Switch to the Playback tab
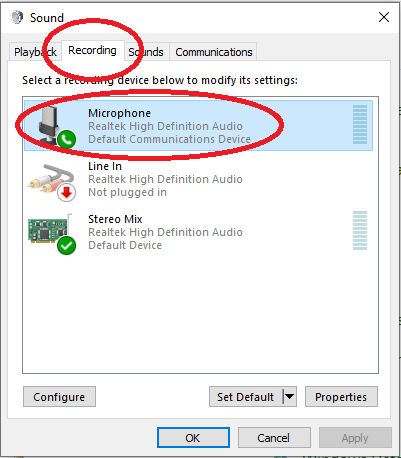This screenshot has width=401, height=458. [x=35, y=52]
